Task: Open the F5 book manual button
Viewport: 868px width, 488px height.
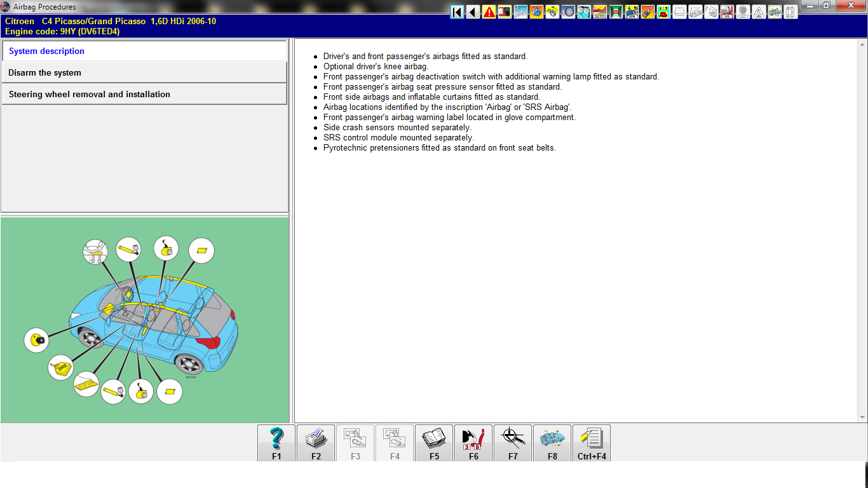Action: click(434, 443)
